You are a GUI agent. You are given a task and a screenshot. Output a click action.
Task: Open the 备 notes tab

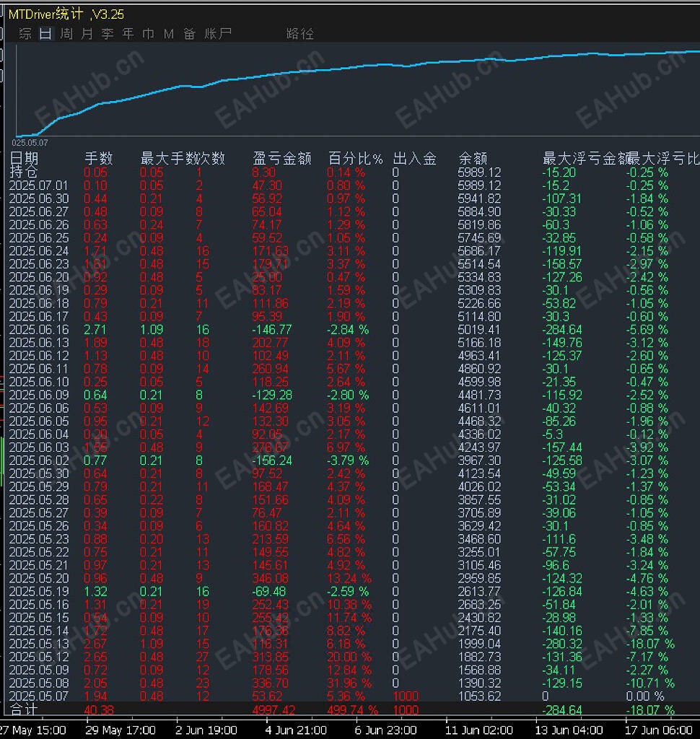coord(190,33)
